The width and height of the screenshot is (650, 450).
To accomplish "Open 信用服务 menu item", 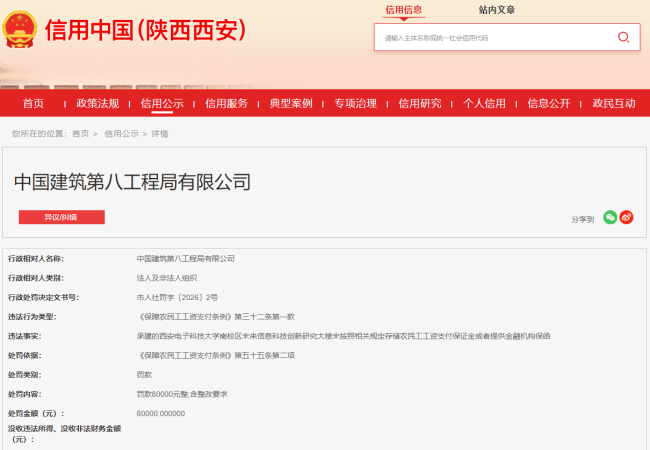I will coord(226,103).
